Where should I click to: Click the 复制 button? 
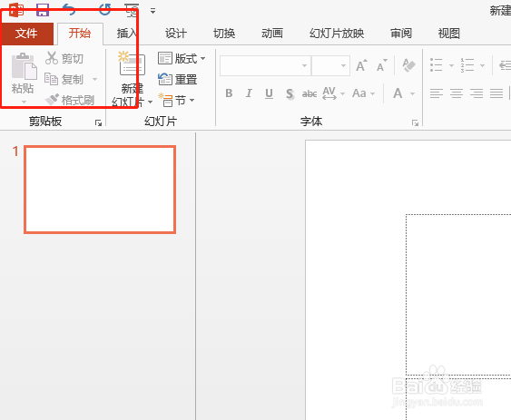click(x=64, y=79)
